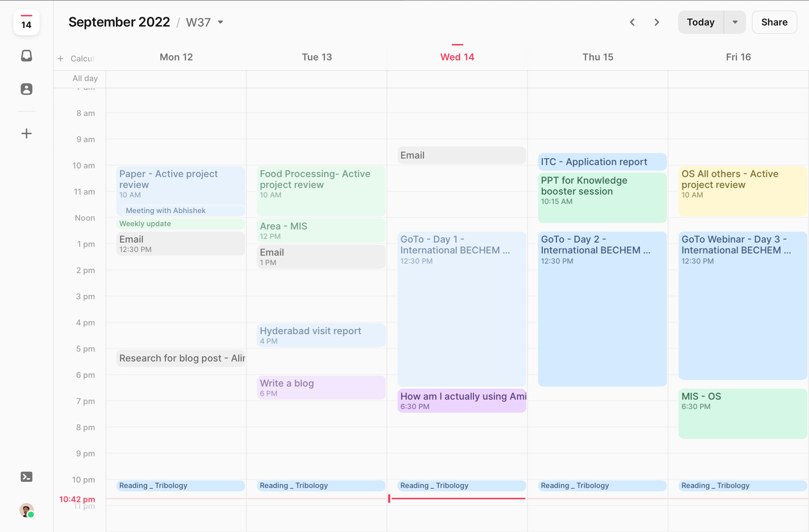This screenshot has height=532, width=809.
Task: Click the calendar date 14 icon
Action: point(26,23)
